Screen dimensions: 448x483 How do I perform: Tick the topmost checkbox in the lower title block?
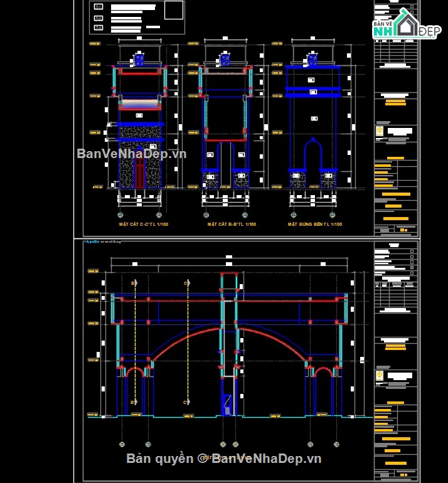pyautogui.click(x=412, y=252)
